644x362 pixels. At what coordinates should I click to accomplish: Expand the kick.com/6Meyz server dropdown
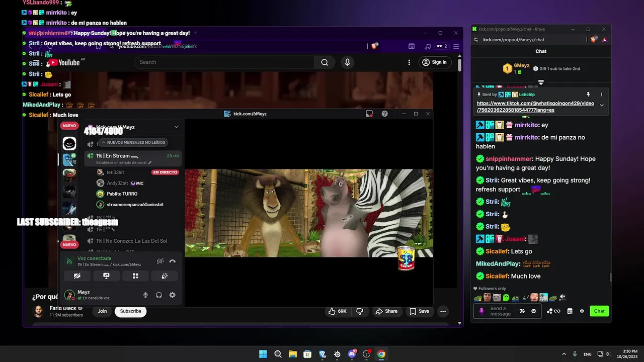(176, 127)
